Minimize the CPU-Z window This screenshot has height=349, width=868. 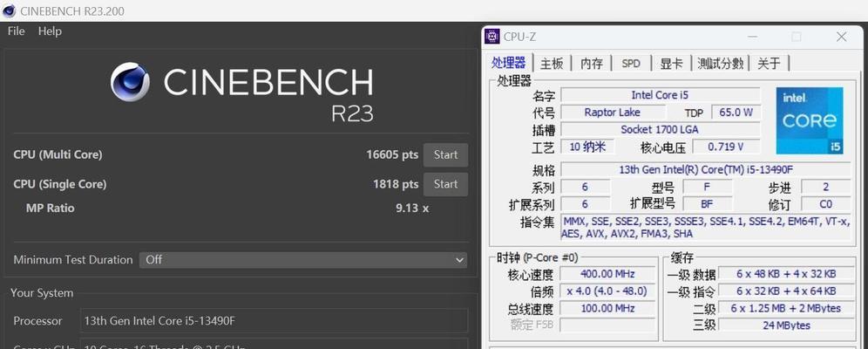tap(752, 38)
